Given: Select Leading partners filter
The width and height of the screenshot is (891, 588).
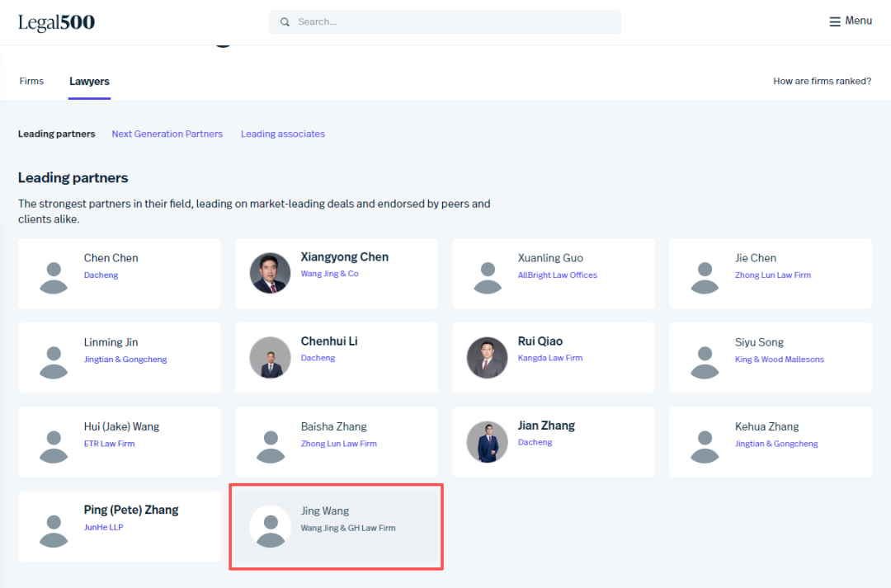Looking at the screenshot, I should (x=56, y=134).
